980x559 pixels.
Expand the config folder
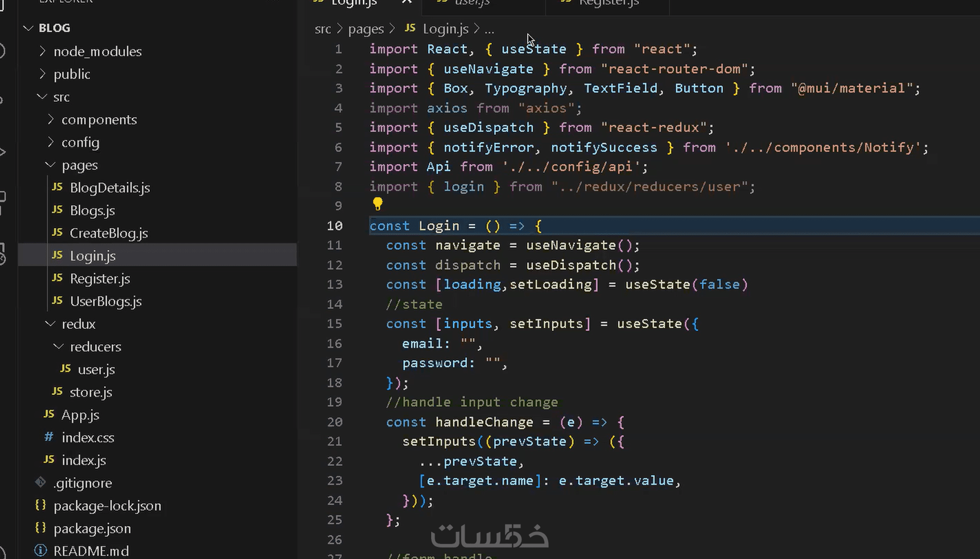(51, 142)
